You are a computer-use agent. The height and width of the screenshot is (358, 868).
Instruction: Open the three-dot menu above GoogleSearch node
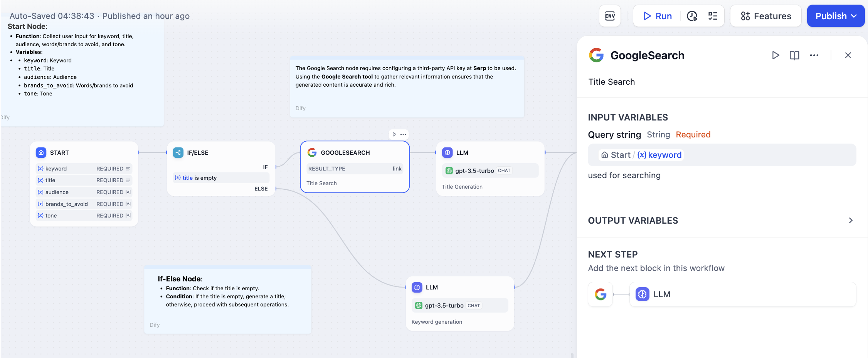[x=403, y=134]
